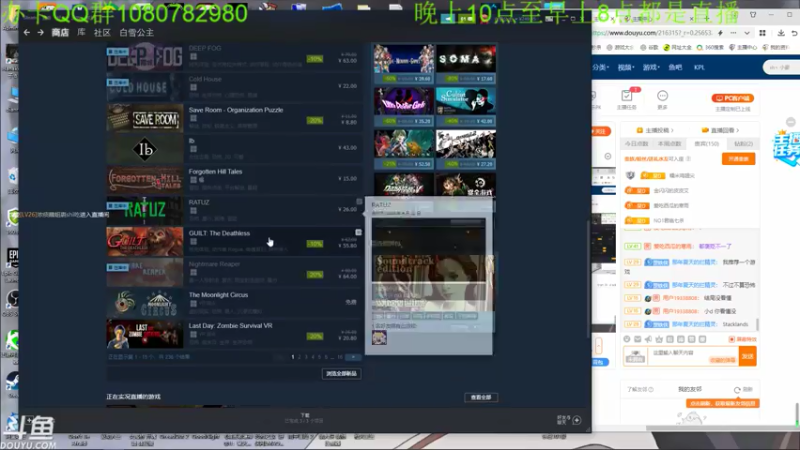Click the Nightmare Reaper thumbnail
Viewport: 800px width, 450px height.
[145, 272]
